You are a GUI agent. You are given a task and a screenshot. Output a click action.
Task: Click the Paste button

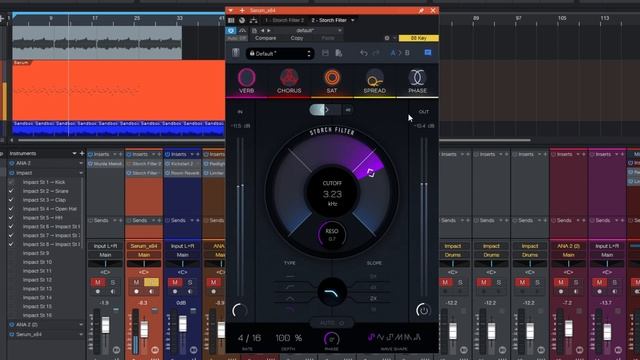coord(328,38)
